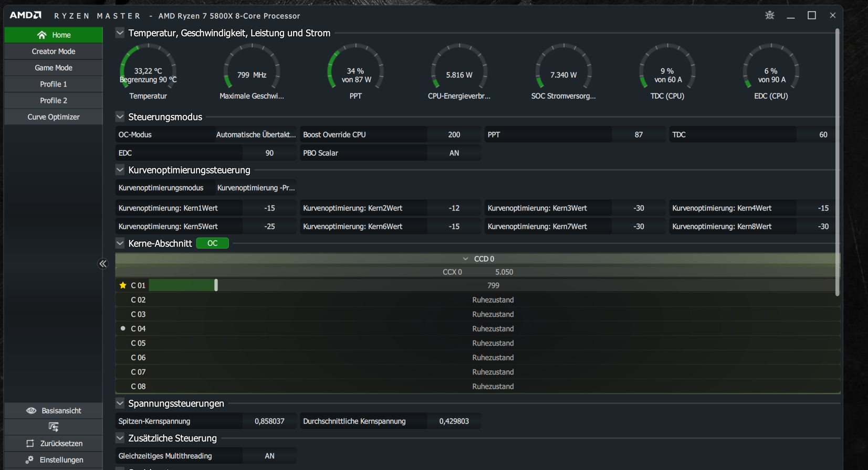Click the CCX 0 value 5.050
Image resolution: width=868 pixels, height=470 pixels.
(504, 272)
